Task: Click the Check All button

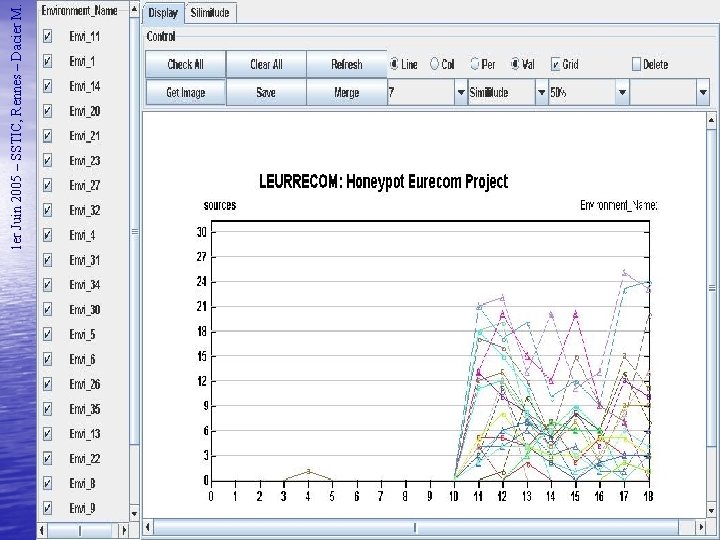Action: [x=186, y=64]
